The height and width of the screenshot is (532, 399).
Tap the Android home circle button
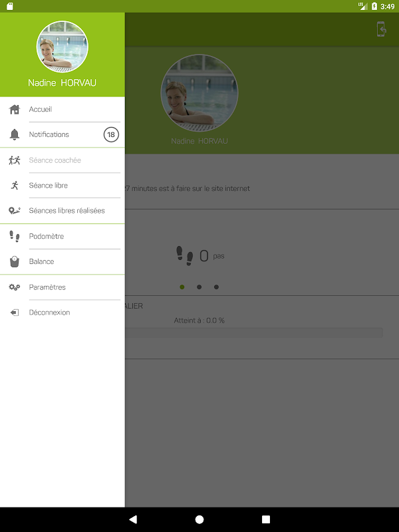199,519
